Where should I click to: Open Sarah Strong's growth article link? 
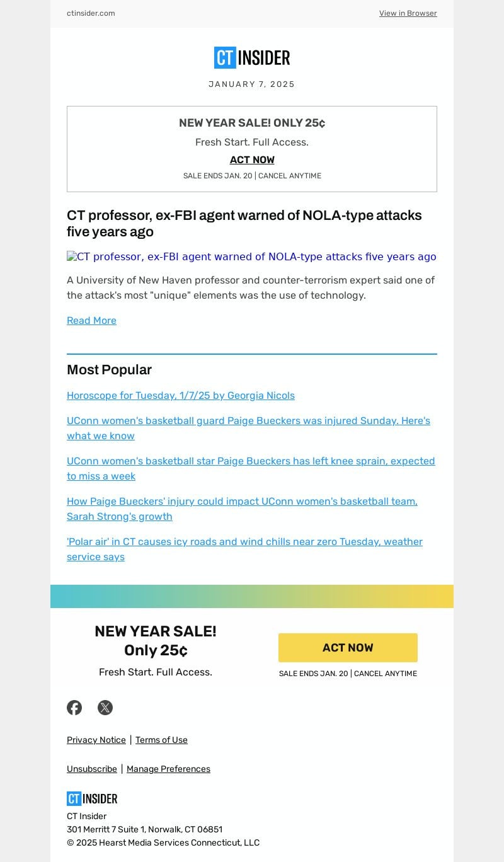[x=242, y=509]
